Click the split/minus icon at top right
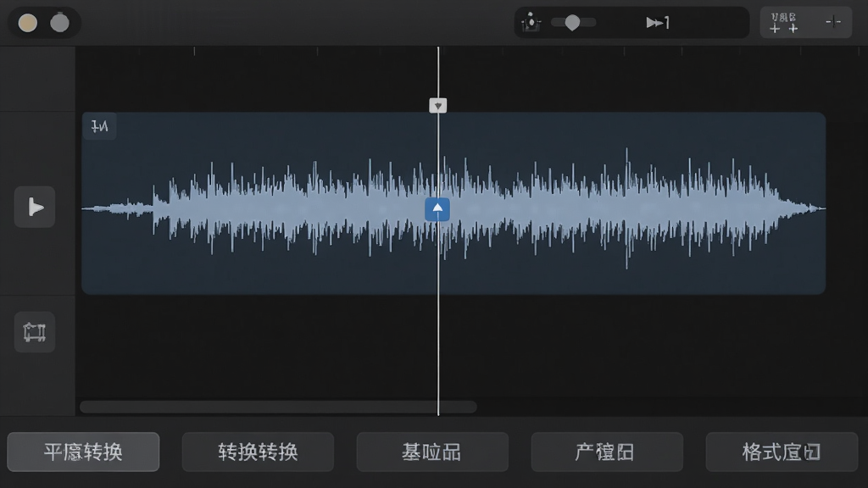This screenshot has height=488, width=868. pyautogui.click(x=833, y=22)
